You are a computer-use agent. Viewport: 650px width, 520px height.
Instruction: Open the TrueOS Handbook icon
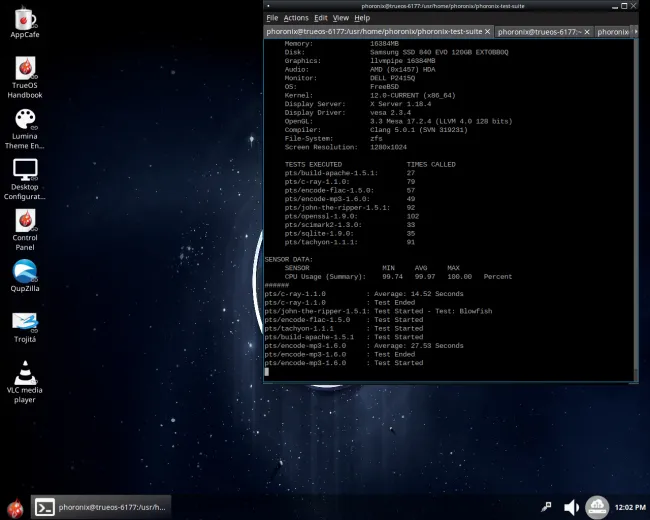25,78
